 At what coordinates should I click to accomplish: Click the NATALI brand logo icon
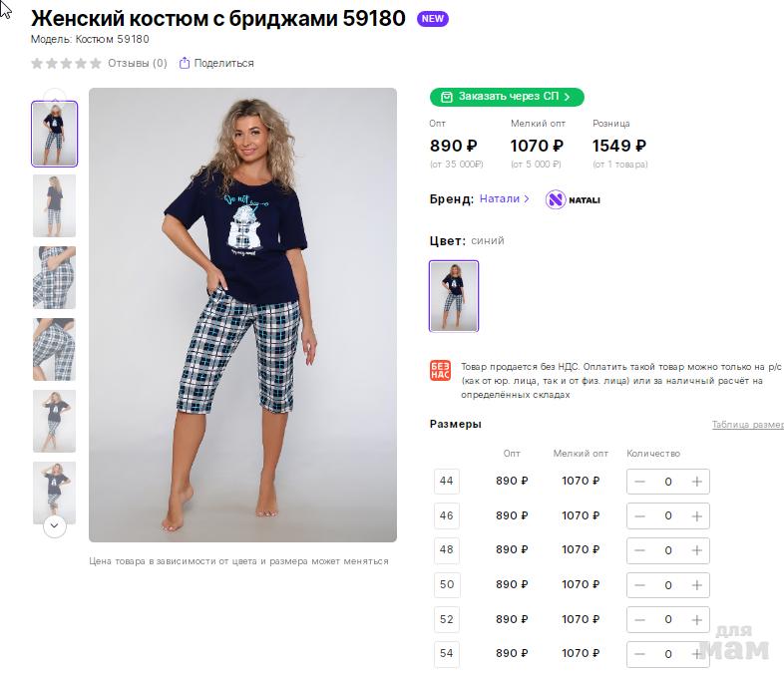point(557,199)
